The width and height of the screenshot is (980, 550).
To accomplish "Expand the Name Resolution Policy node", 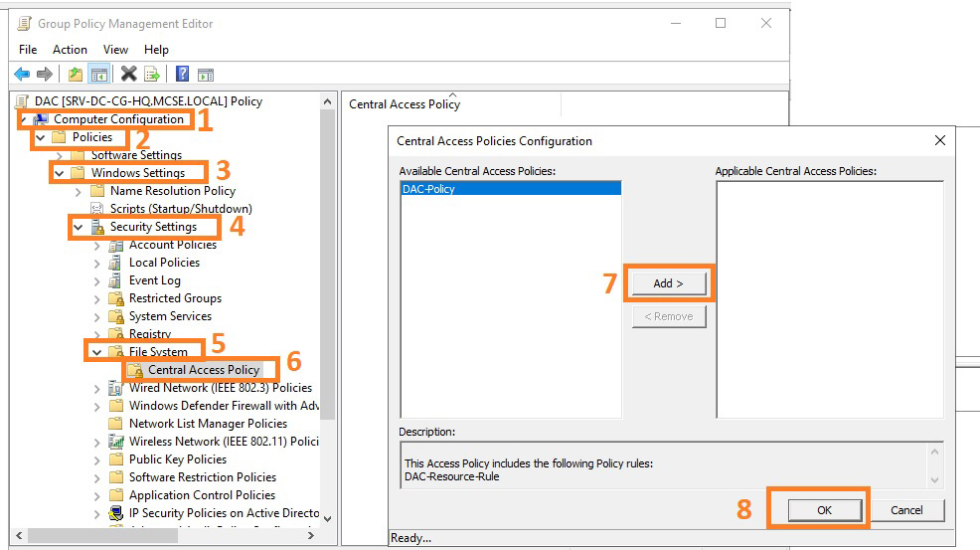I will (x=79, y=192).
